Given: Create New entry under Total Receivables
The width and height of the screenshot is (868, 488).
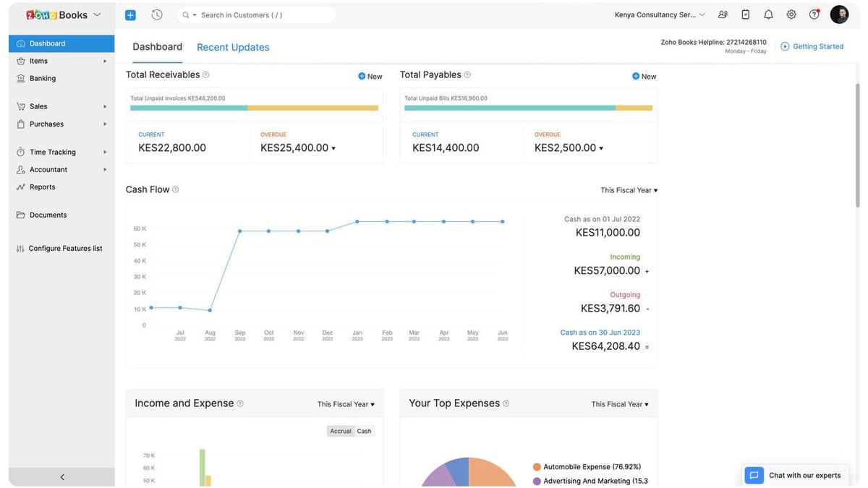Looking at the screenshot, I should (370, 76).
